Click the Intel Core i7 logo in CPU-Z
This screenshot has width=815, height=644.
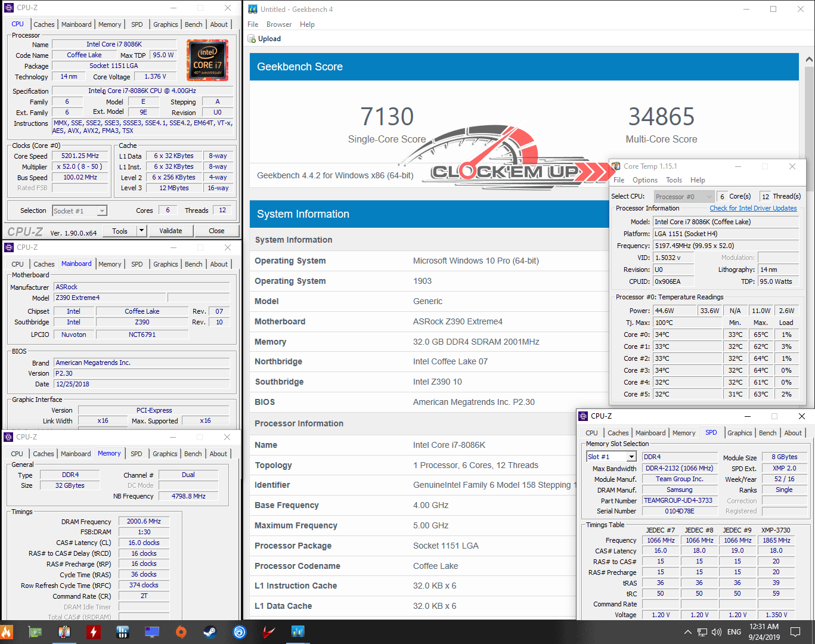tap(207, 60)
